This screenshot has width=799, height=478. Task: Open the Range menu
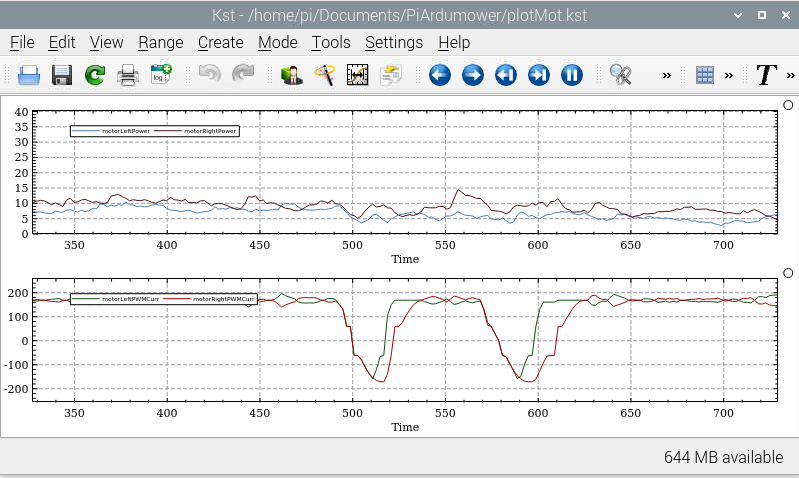(x=161, y=42)
